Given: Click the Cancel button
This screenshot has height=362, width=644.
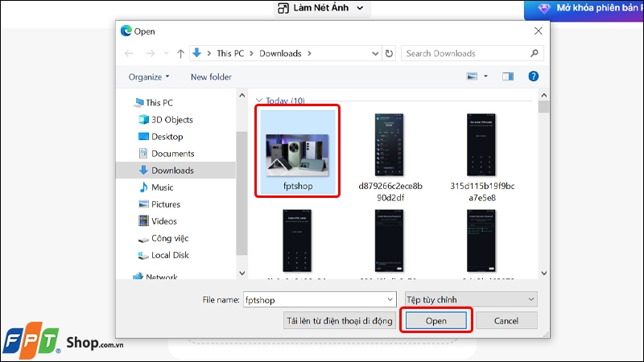Looking at the screenshot, I should [x=506, y=321].
